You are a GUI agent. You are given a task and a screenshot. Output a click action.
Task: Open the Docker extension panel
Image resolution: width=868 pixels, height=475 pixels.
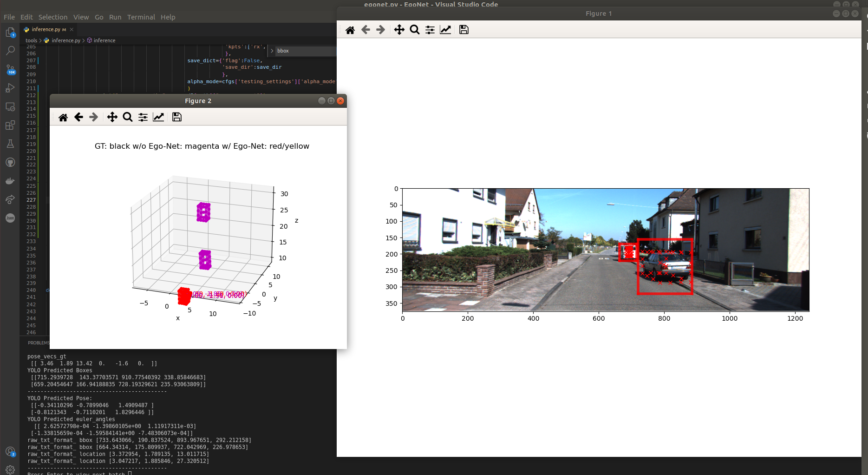point(10,181)
